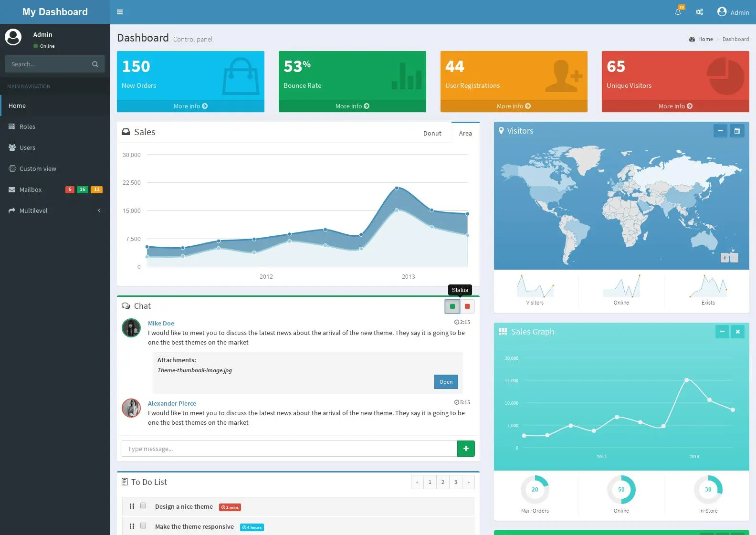Switch Sales chart to Donut tab
Screen dimensions: 756x535
click(x=432, y=133)
